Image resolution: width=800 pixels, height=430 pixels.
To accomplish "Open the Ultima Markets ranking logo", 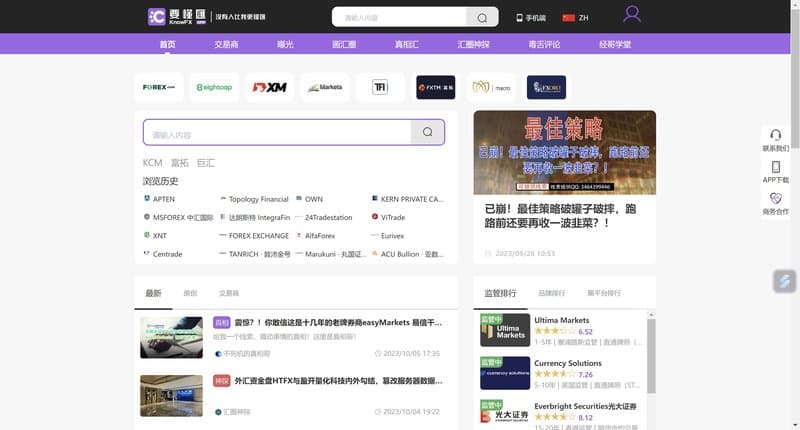I will click(x=505, y=330).
